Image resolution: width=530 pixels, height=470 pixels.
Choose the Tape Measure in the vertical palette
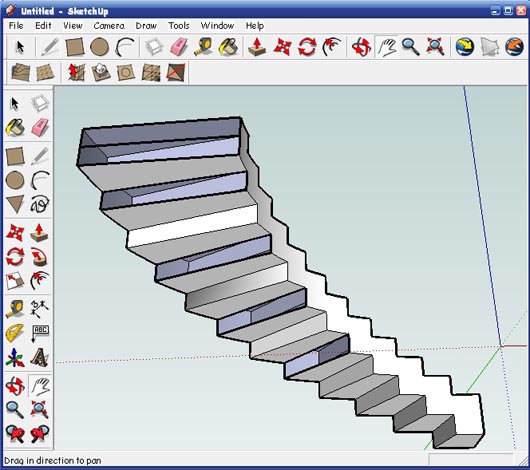(x=15, y=309)
